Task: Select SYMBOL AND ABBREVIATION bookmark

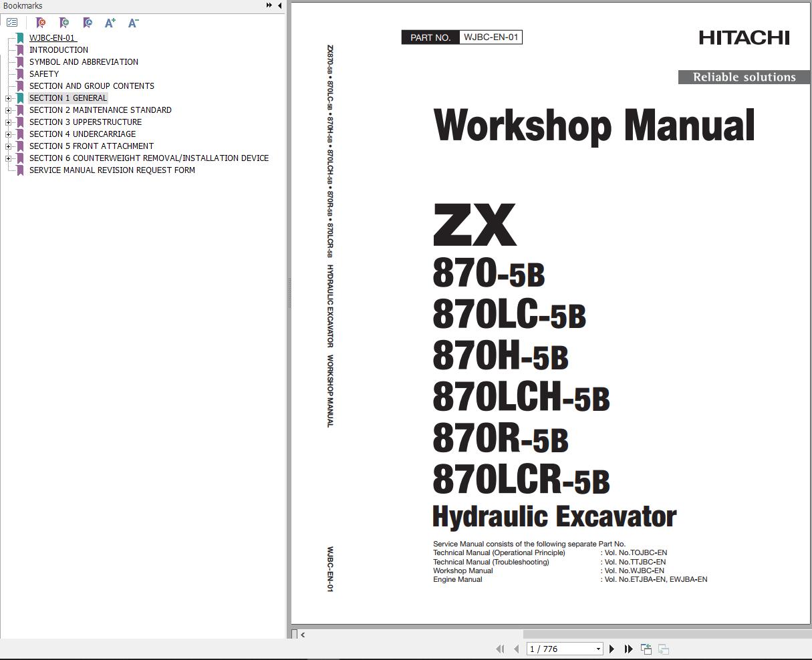Action: pyautogui.click(x=84, y=62)
